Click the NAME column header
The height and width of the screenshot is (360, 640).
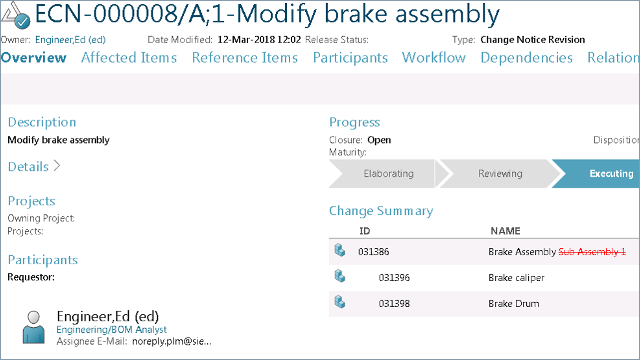(x=505, y=231)
